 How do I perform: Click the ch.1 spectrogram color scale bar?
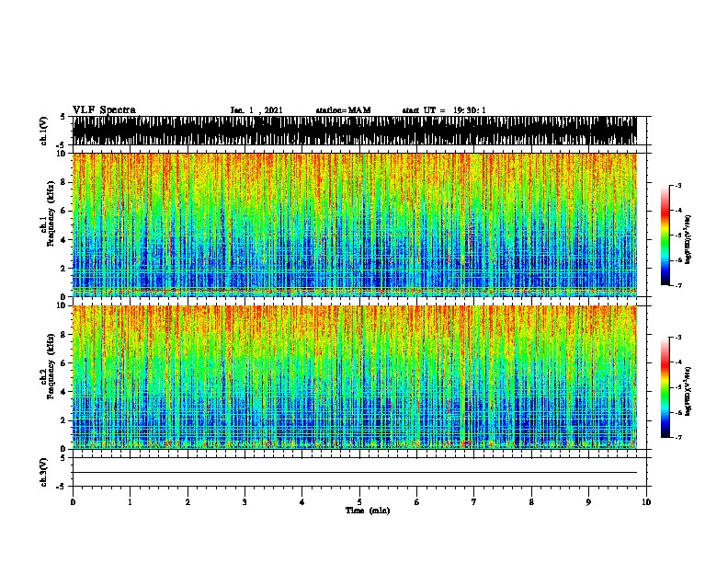point(665,236)
